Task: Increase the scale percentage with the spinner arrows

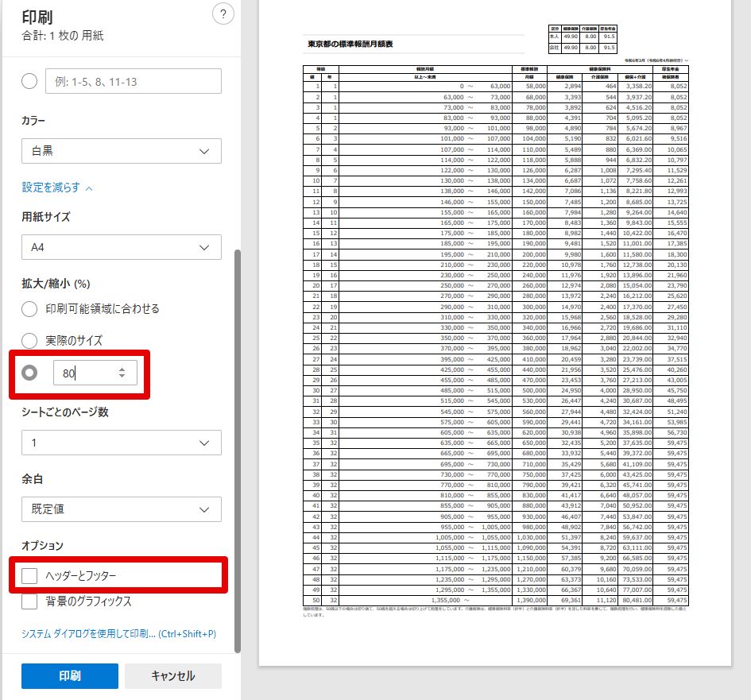Action: 122,369
